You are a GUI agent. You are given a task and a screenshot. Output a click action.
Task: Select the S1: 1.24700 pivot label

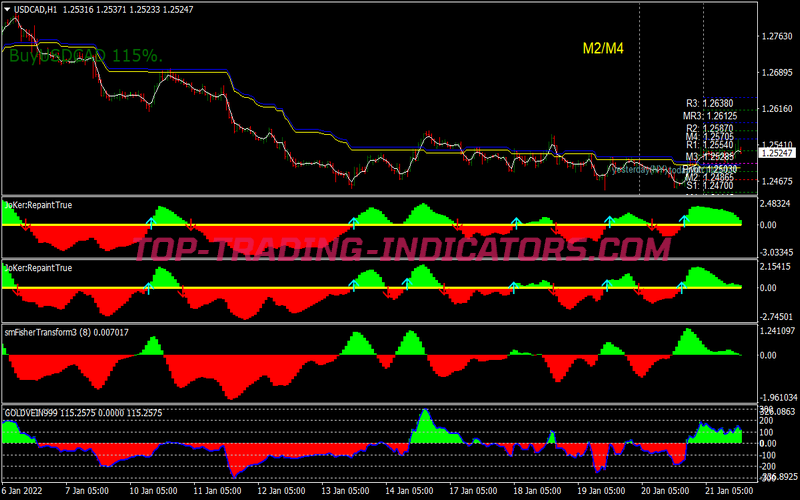[710, 186]
